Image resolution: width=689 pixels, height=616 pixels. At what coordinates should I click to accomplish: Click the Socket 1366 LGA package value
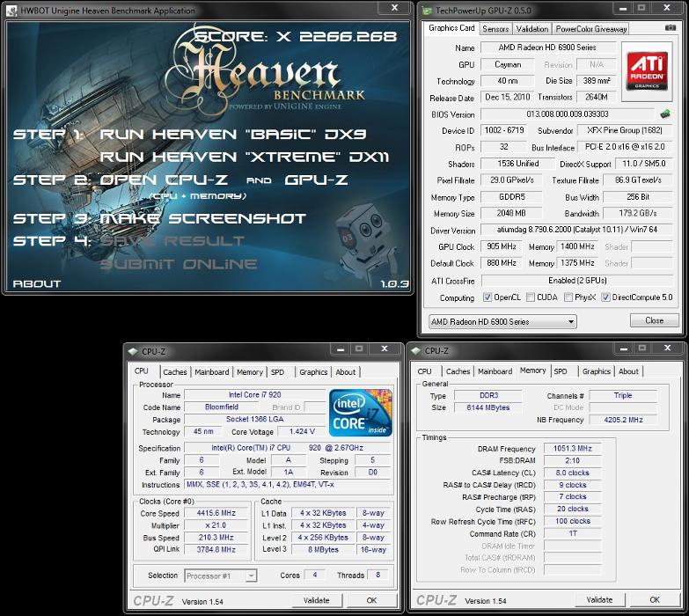255,419
